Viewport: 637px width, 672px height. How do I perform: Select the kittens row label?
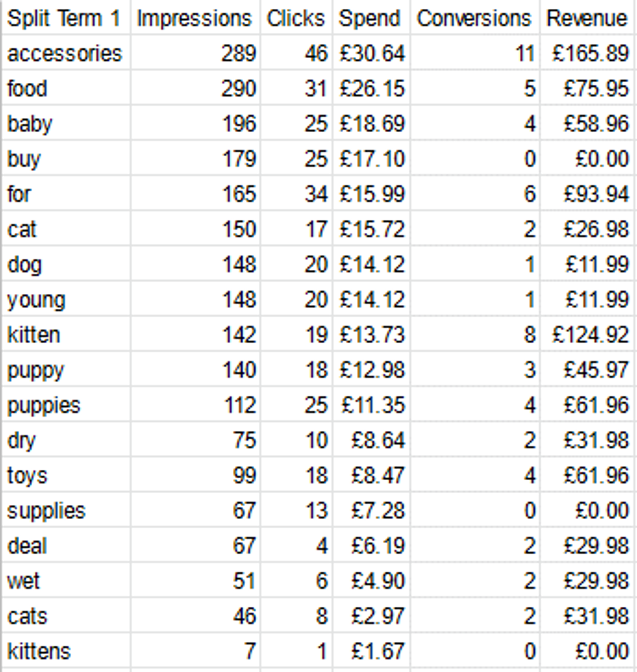(x=66, y=651)
